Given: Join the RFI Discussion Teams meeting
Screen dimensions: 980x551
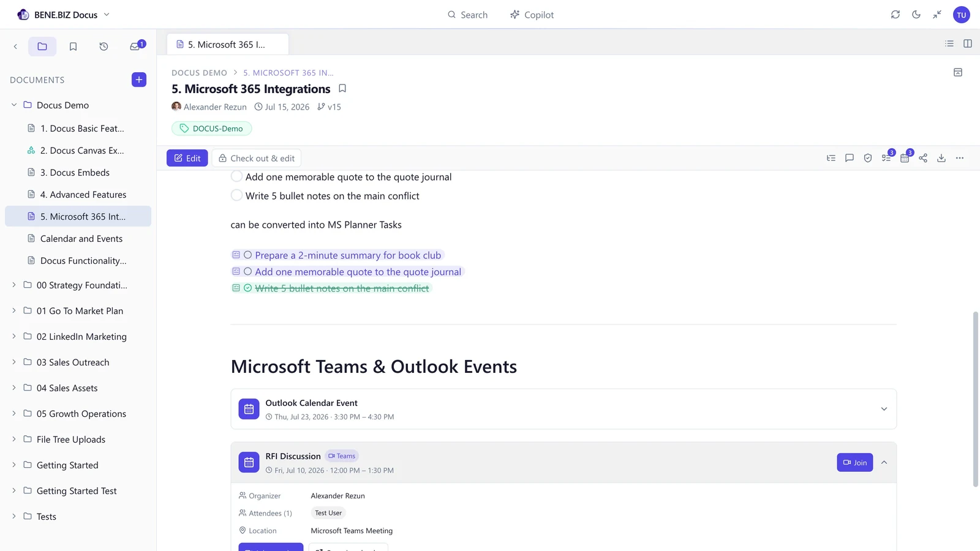Looking at the screenshot, I should (854, 462).
